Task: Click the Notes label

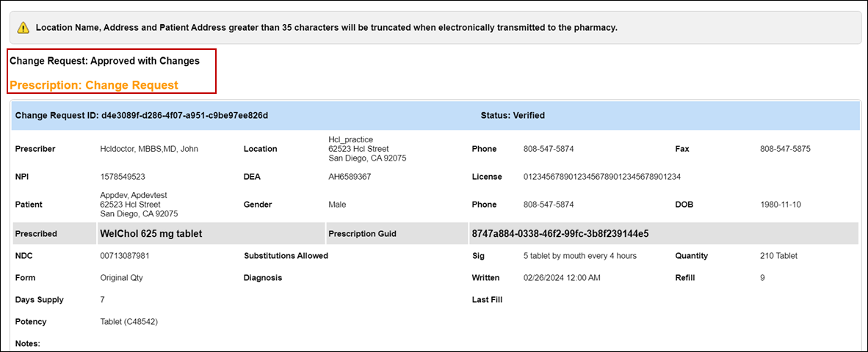Action: click(27, 343)
